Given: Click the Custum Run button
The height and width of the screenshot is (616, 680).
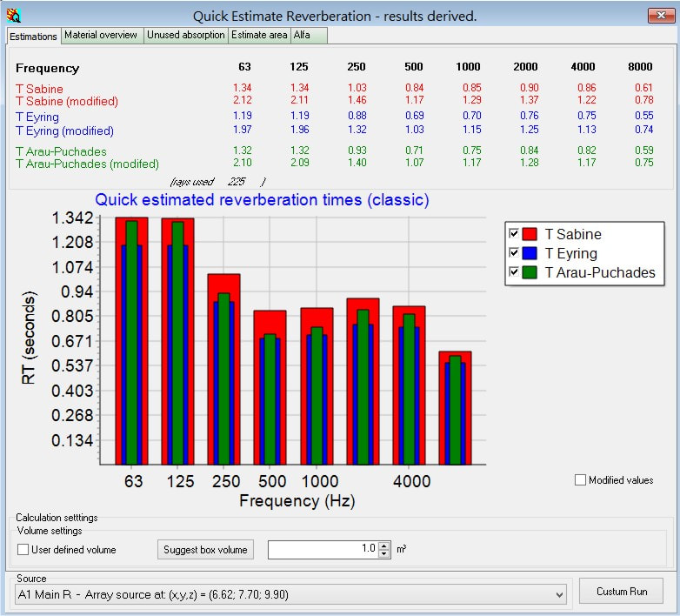Looking at the screenshot, I should (622, 592).
